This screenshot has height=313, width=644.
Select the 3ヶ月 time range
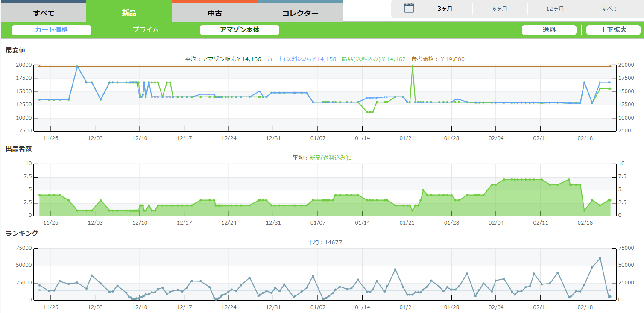click(445, 9)
